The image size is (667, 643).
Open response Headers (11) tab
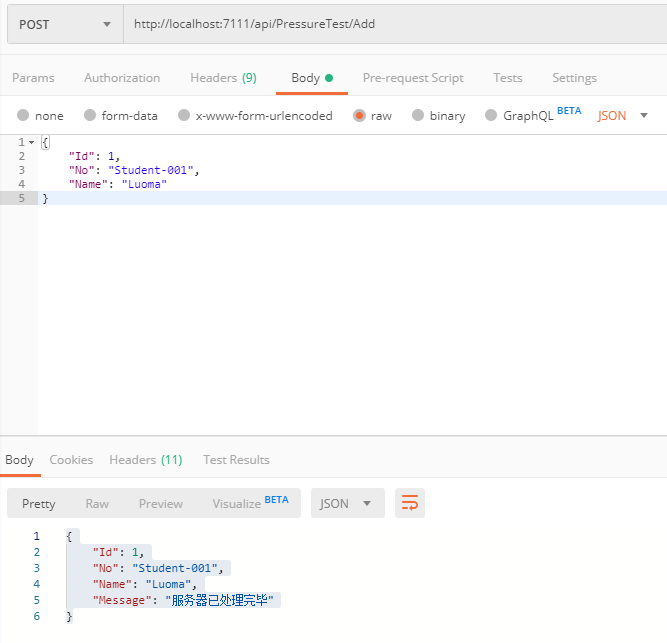[146, 460]
